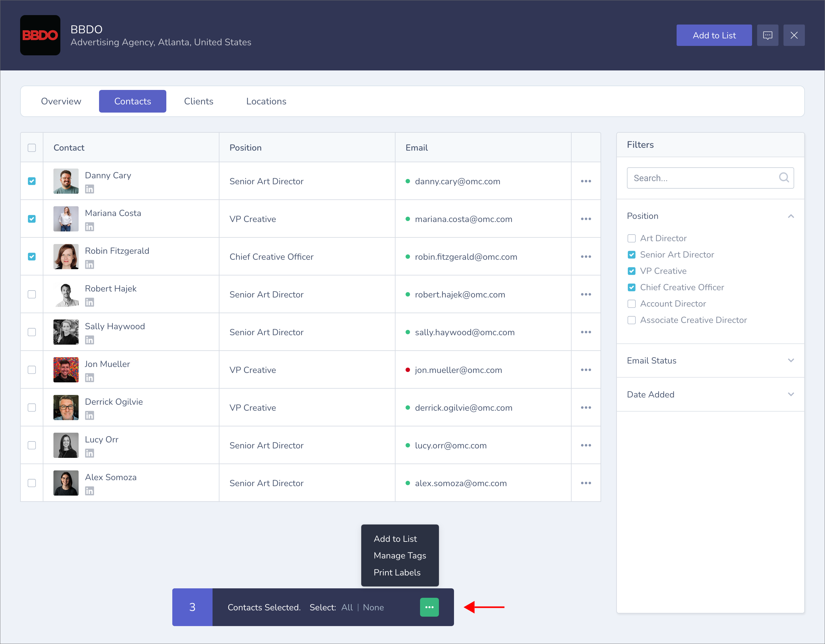Open the Locations tab
Image resolution: width=825 pixels, height=644 pixels.
[266, 101]
